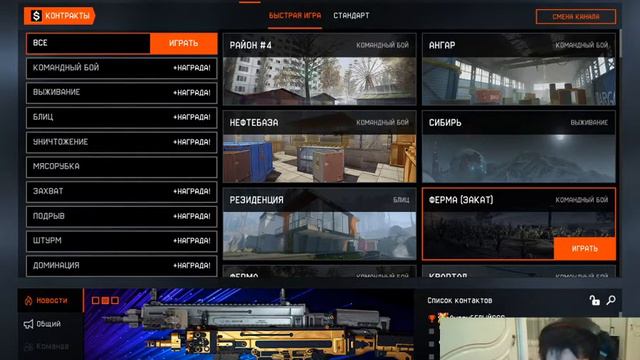Choose the Нефтебаза map card
Screen dimensions: 640x360
pyautogui.click(x=320, y=147)
